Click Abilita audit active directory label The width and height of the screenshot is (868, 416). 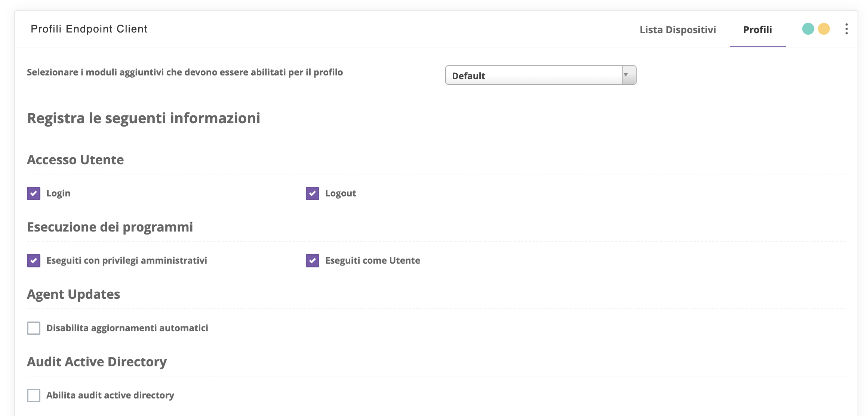(110, 395)
